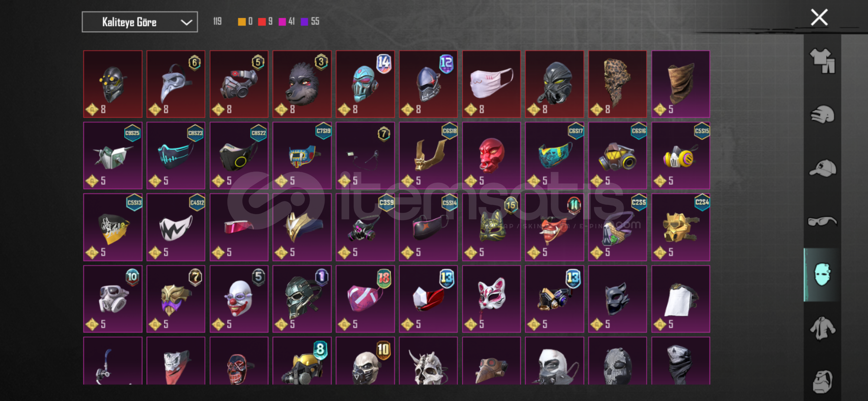This screenshot has width=868, height=401.
Task: Choose the red skull mask item
Action: point(491,156)
